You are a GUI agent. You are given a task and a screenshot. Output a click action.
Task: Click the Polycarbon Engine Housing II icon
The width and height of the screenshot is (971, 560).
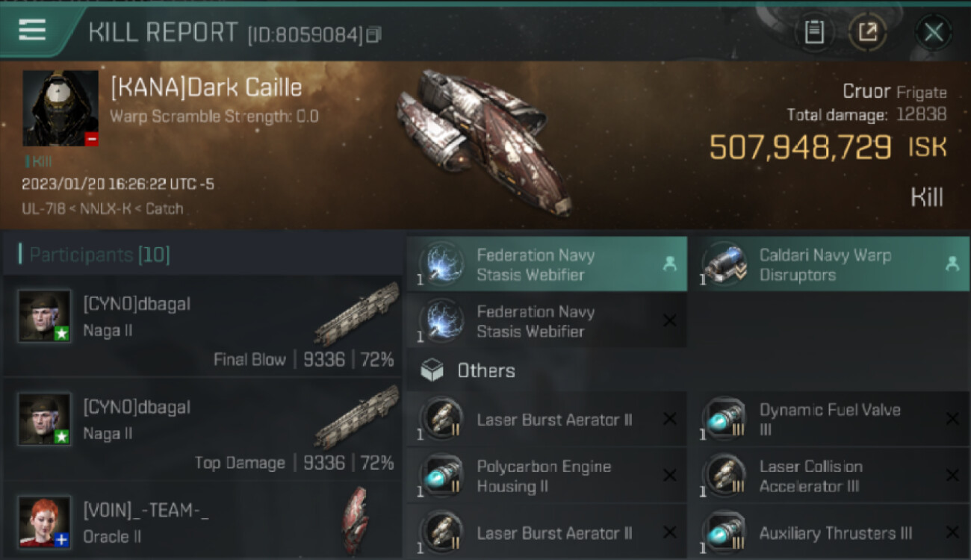441,476
